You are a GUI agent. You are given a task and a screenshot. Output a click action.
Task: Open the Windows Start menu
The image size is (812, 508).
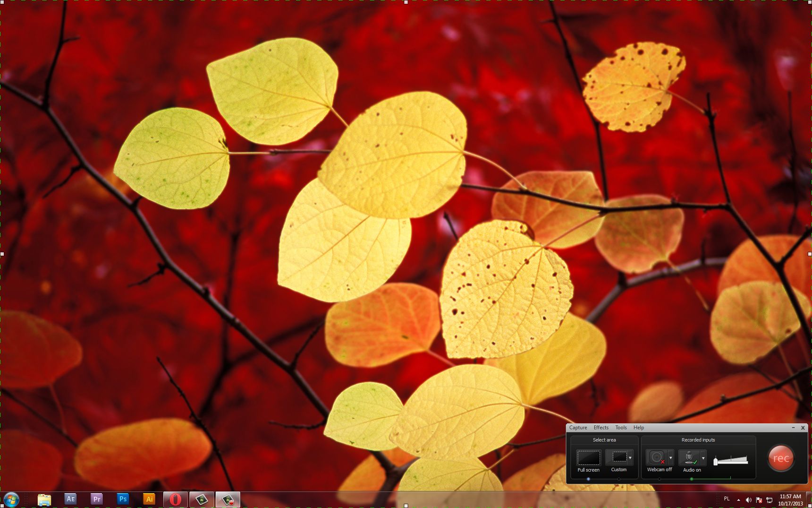(x=11, y=499)
